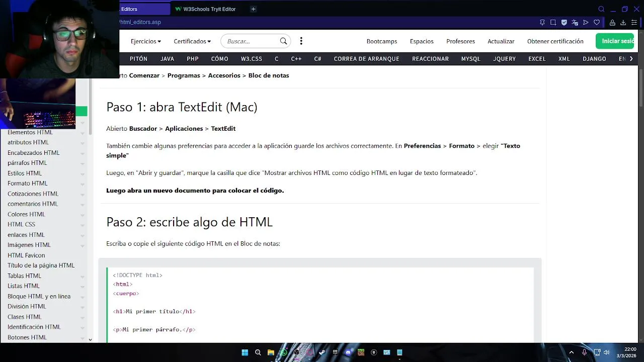The width and height of the screenshot is (644, 362).
Task: Open the Actualizar link
Action: 501,41
